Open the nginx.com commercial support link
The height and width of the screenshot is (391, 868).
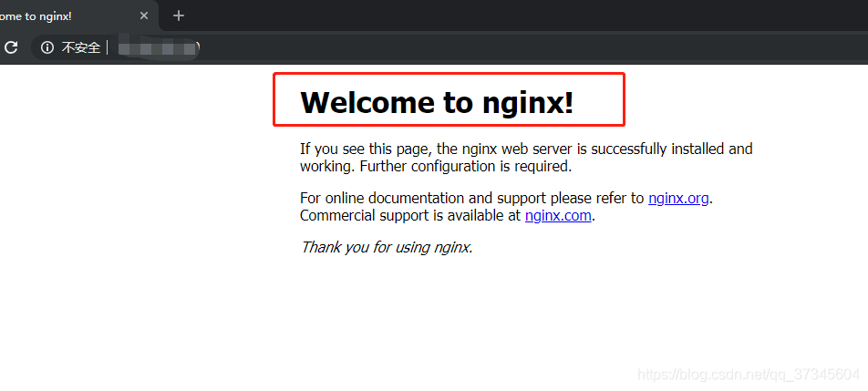pyautogui.click(x=558, y=216)
